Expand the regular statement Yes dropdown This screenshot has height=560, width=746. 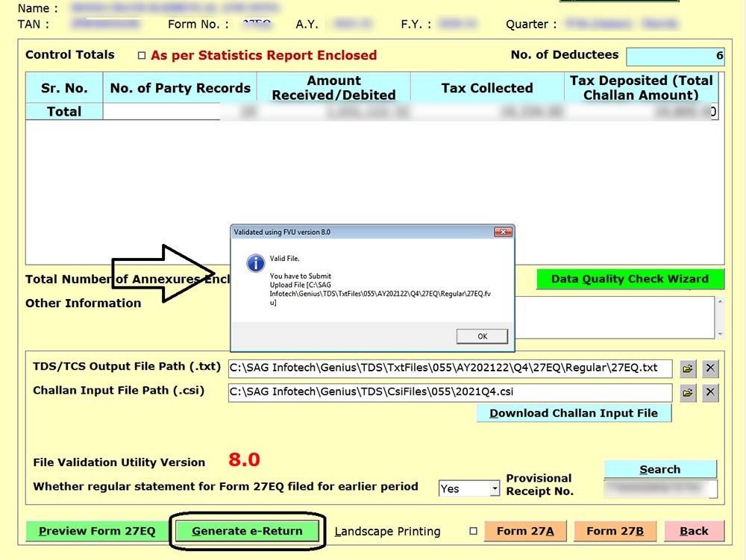pyautogui.click(x=494, y=488)
